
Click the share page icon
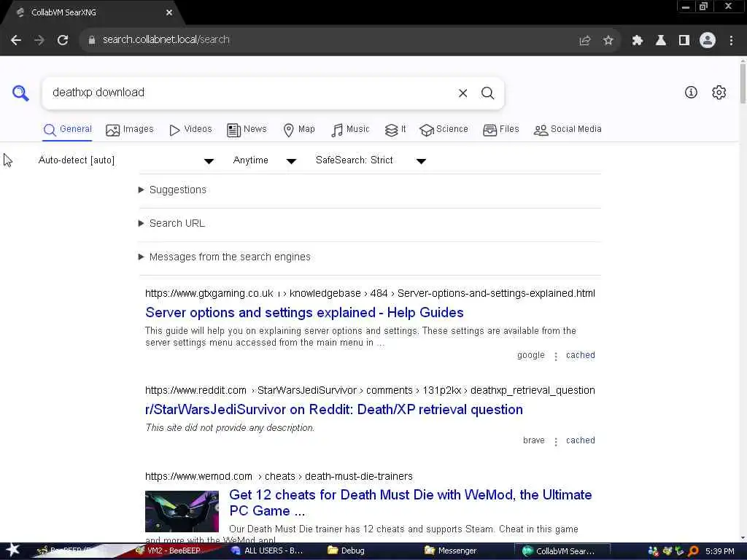[x=584, y=41]
